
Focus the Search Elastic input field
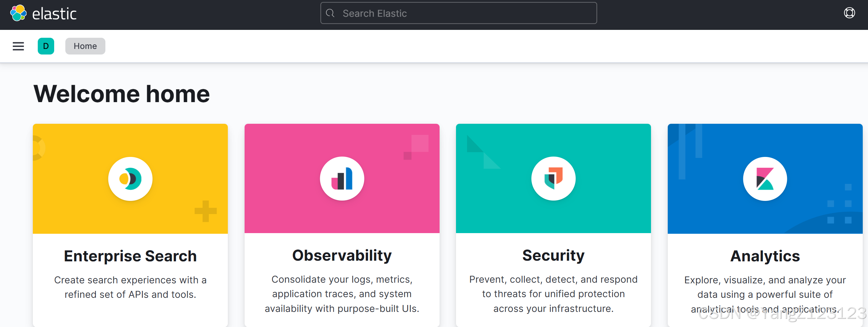(459, 13)
